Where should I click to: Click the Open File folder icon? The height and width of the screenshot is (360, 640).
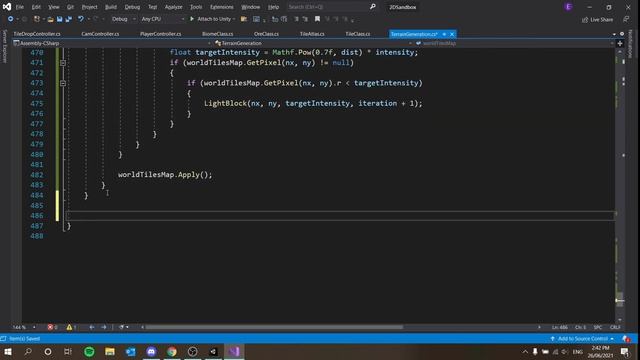(51, 19)
